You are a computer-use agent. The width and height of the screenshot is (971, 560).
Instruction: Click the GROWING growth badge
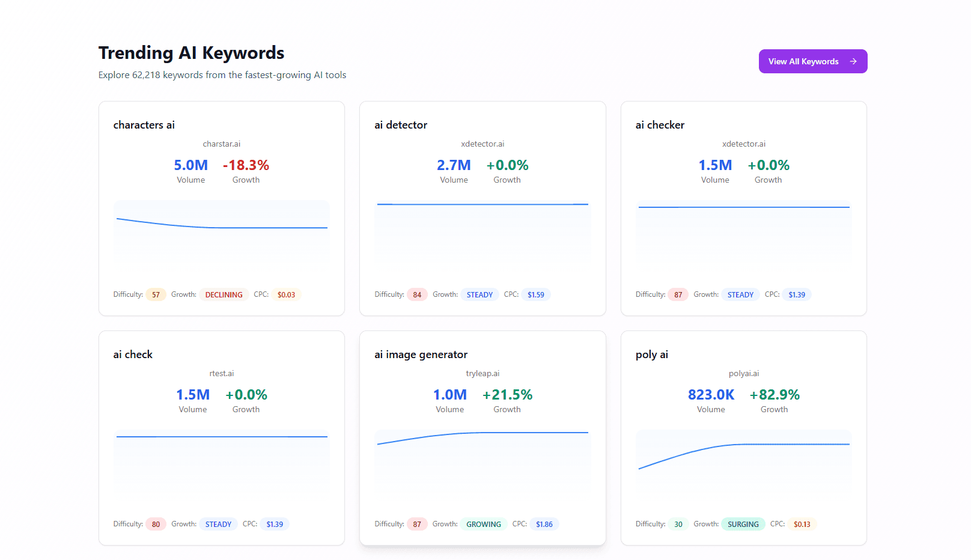(483, 525)
